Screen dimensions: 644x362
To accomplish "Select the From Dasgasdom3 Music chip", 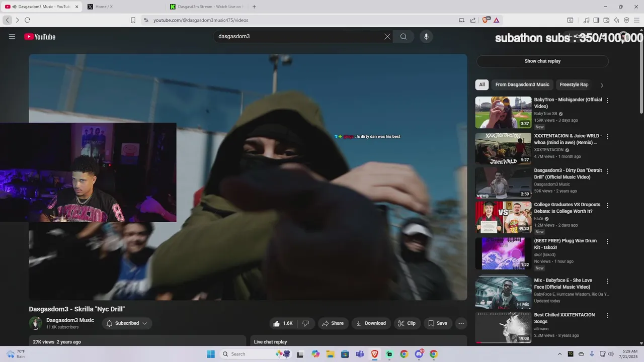I will point(522,84).
